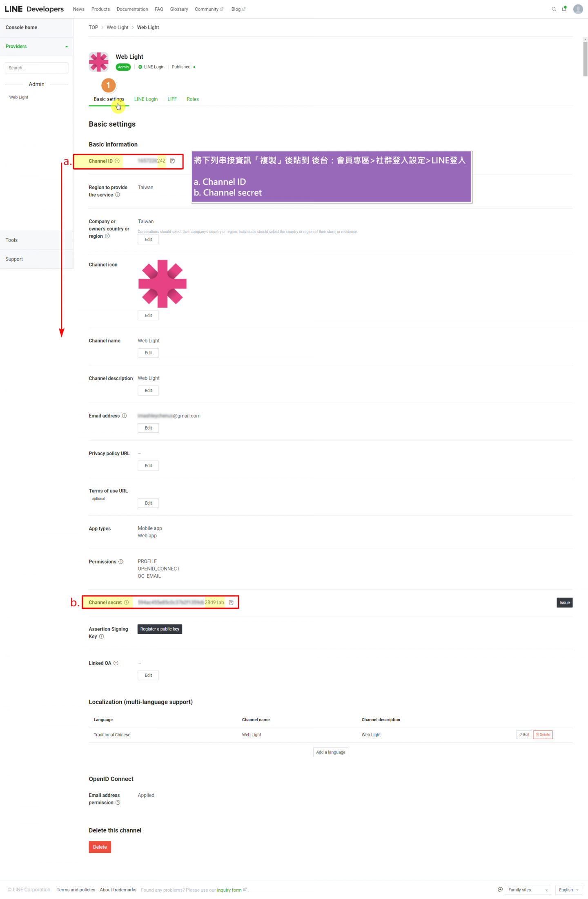The width and height of the screenshot is (588, 899).
Task: Show help for Channel ID
Action: pos(117,161)
